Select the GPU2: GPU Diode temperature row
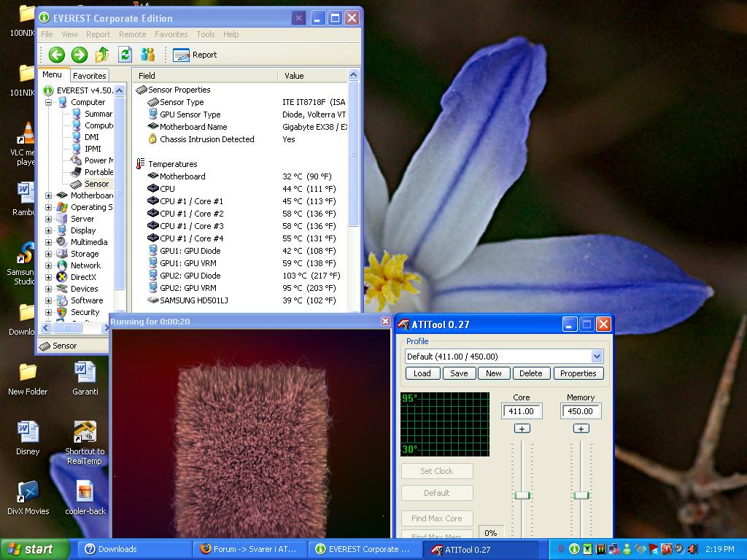This screenshot has width=747, height=560. pos(241,276)
